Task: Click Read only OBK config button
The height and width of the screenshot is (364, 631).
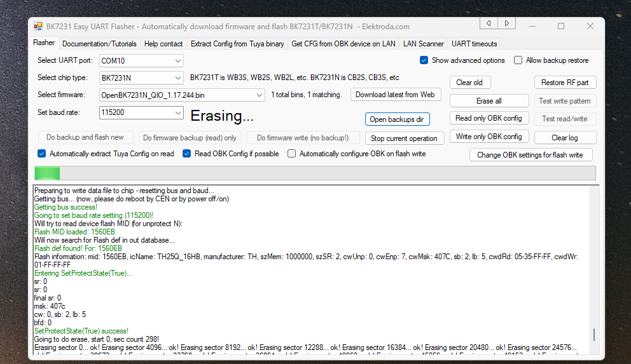Action: (x=489, y=118)
